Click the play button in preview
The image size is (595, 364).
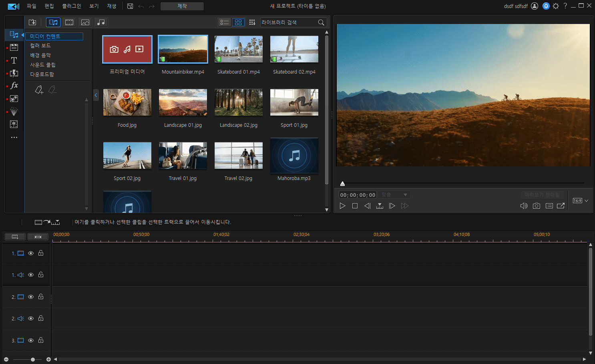click(342, 206)
